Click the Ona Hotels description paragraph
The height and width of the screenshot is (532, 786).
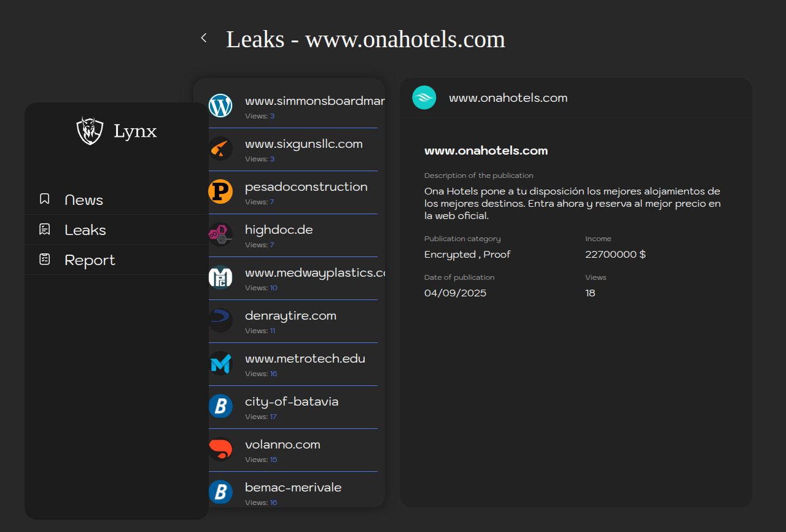[572, 204]
